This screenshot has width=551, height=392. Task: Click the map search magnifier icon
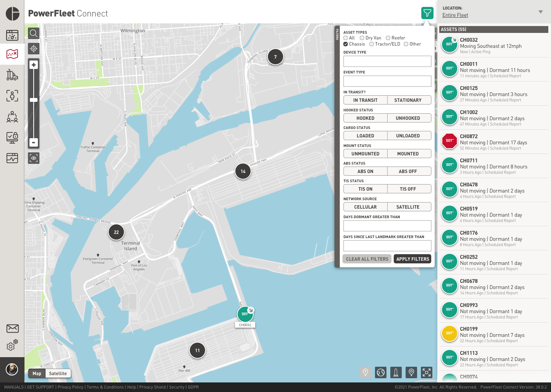coord(34,33)
